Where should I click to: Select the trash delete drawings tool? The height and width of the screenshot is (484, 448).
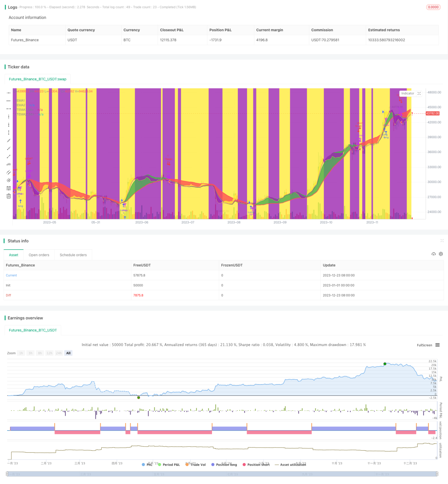pos(9,196)
